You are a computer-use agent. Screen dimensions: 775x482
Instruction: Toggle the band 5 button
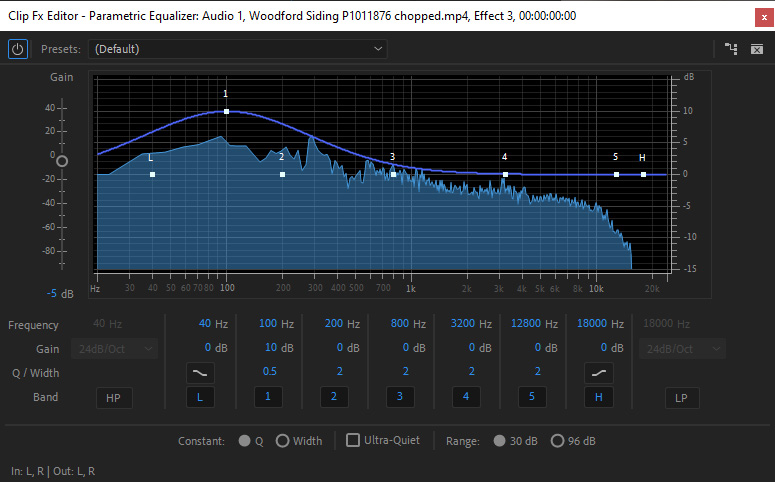(x=532, y=398)
